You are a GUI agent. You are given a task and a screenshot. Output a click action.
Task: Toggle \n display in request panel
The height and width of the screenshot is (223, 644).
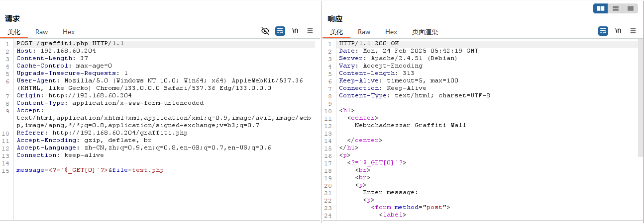(295, 31)
